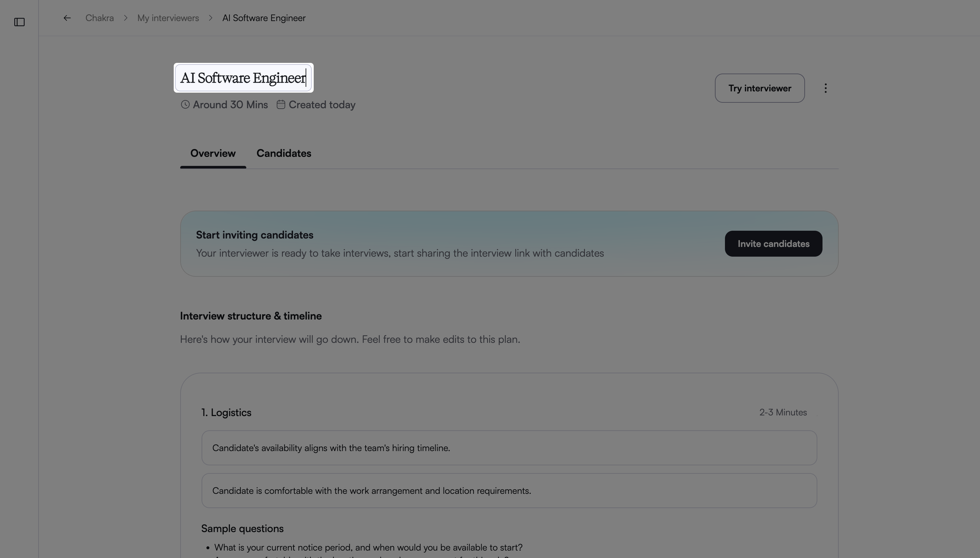Click the Interview structure & timeline heading
980x558 pixels.
251,316
